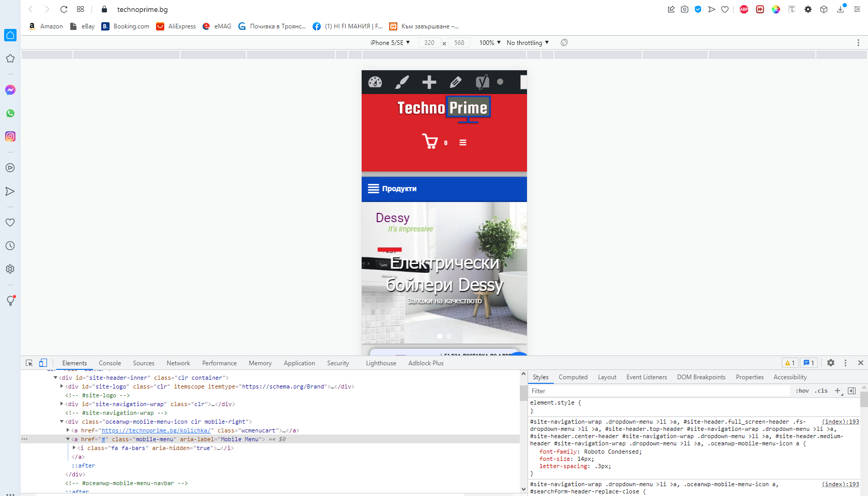Screen dimensions: 868x496
Task: Open the AliExpress bookmark
Action: [x=176, y=26]
